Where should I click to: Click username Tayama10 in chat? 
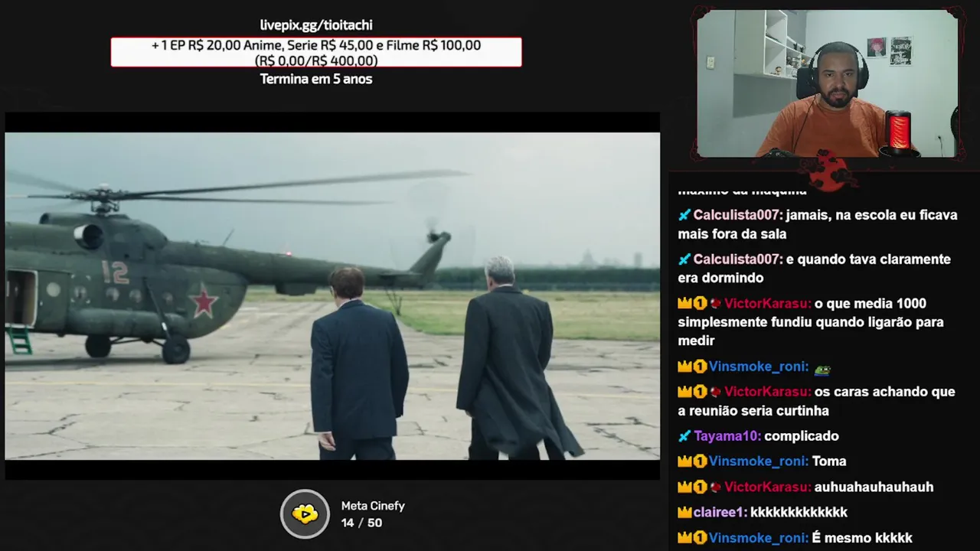(727, 436)
